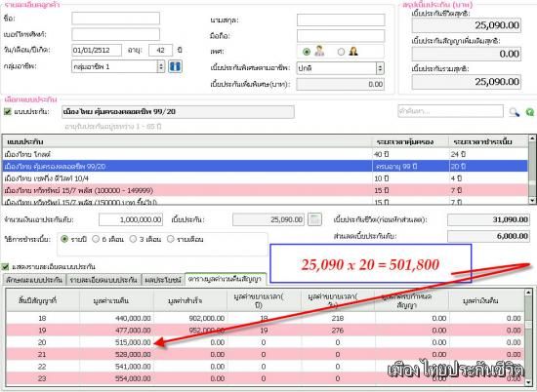Click the plan search text box

450,111
